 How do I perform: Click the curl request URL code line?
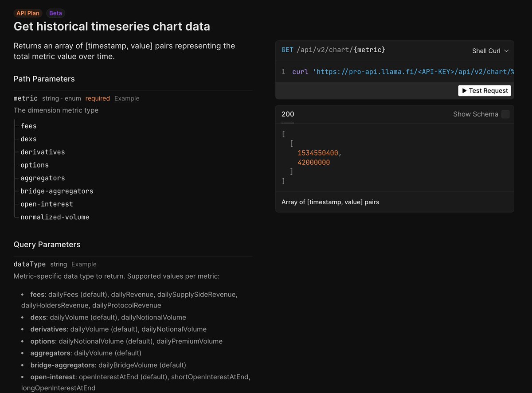pos(403,72)
